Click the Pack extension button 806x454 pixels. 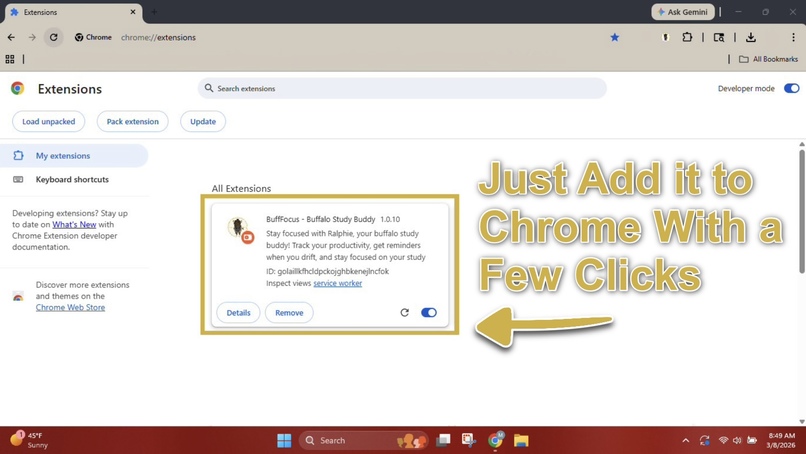(x=133, y=121)
